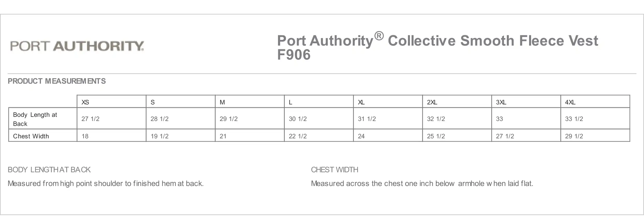This screenshot has height=222, width=644.
Task: Click the Port Authority logo
Action: (x=77, y=46)
